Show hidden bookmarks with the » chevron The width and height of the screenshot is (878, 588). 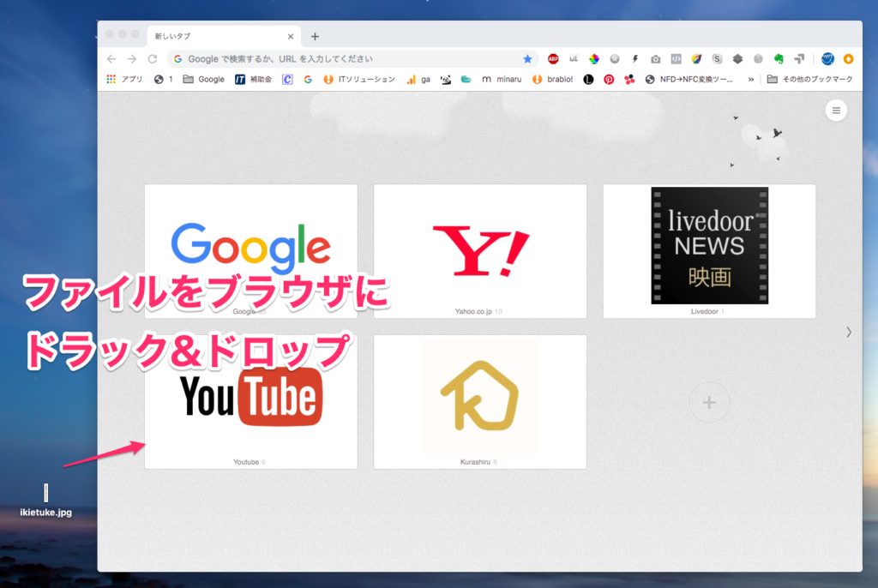pos(750,79)
